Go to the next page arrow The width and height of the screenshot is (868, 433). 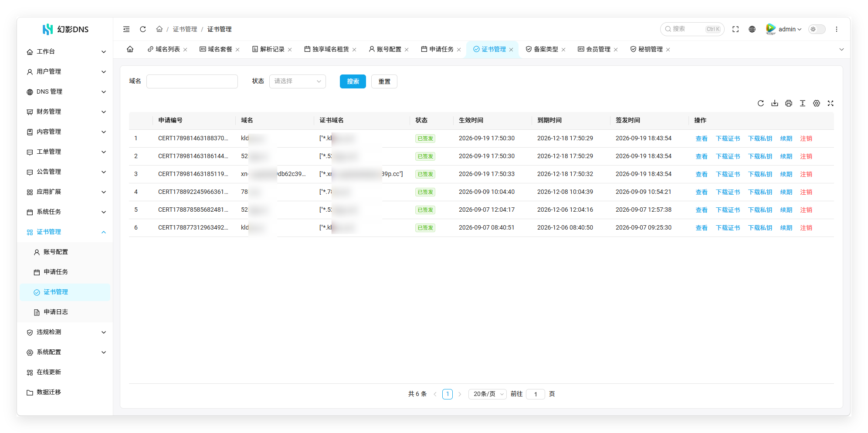[x=460, y=394]
